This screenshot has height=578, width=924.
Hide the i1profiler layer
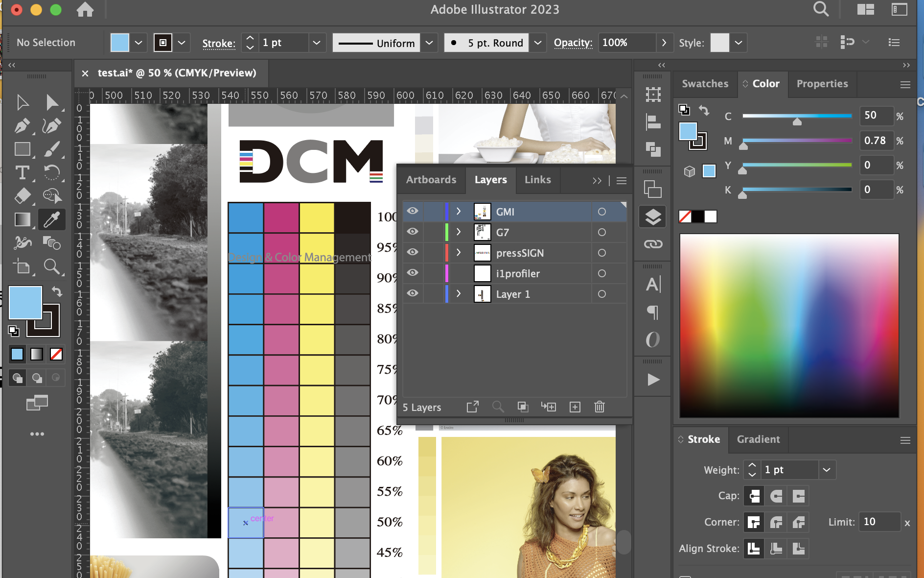click(413, 273)
